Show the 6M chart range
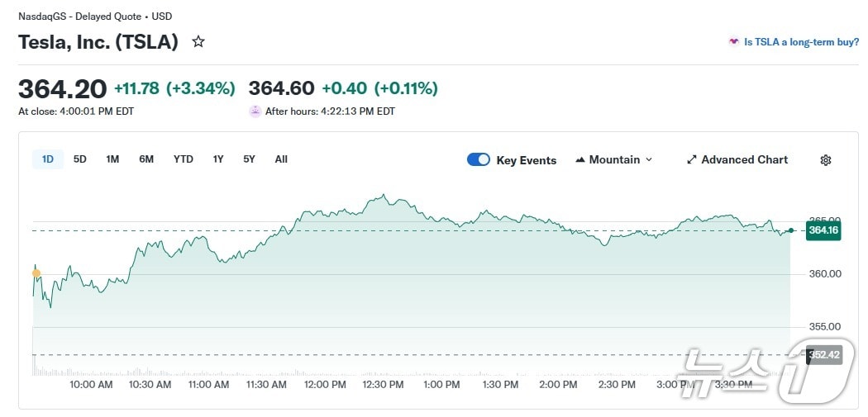This screenshot has height=417, width=868. tap(146, 159)
